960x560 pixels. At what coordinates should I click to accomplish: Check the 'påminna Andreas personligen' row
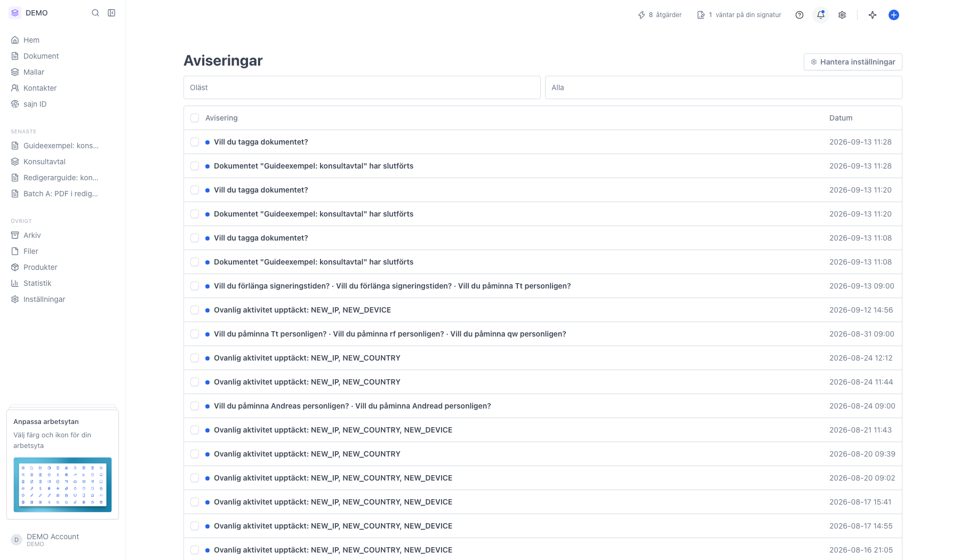click(x=195, y=406)
